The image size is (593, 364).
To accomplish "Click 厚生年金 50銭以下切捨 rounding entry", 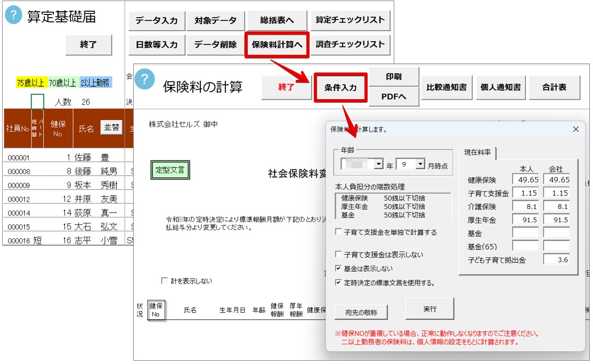I will 383,207.
